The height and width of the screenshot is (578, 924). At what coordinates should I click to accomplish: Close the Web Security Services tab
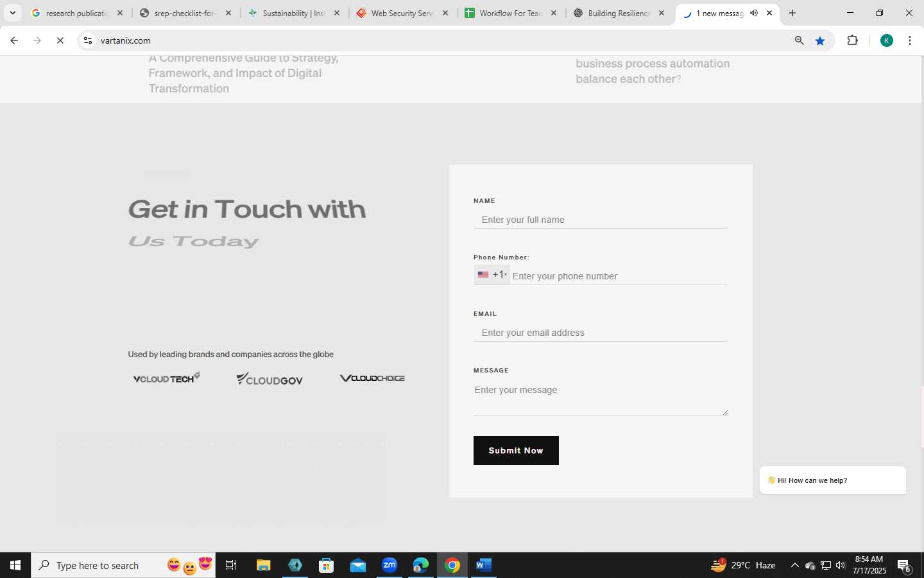pyautogui.click(x=445, y=13)
